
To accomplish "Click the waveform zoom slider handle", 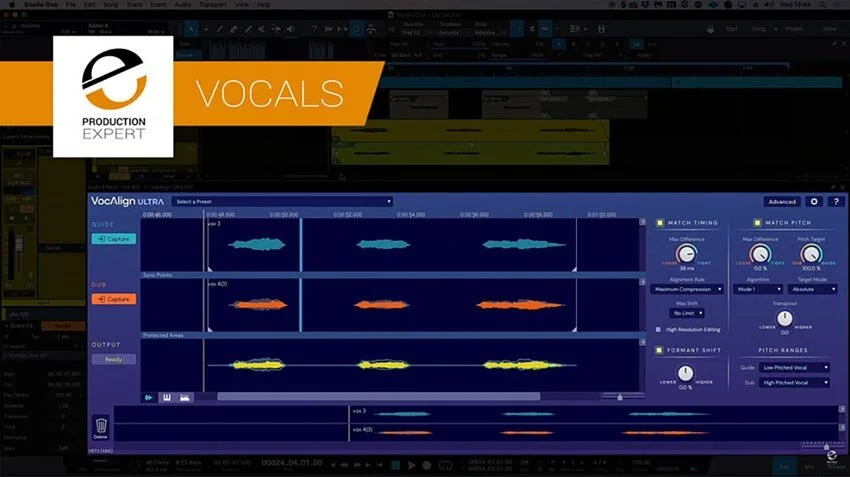I will point(620,397).
